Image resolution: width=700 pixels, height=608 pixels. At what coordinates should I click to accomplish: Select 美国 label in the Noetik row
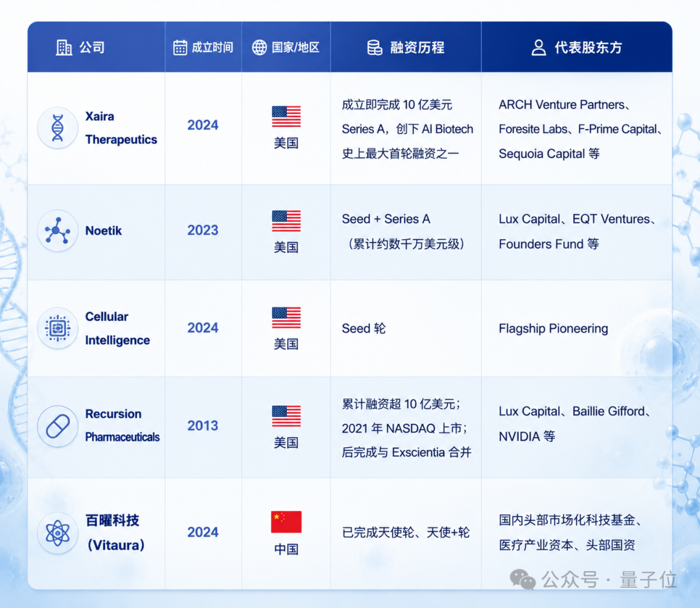pyautogui.click(x=286, y=248)
